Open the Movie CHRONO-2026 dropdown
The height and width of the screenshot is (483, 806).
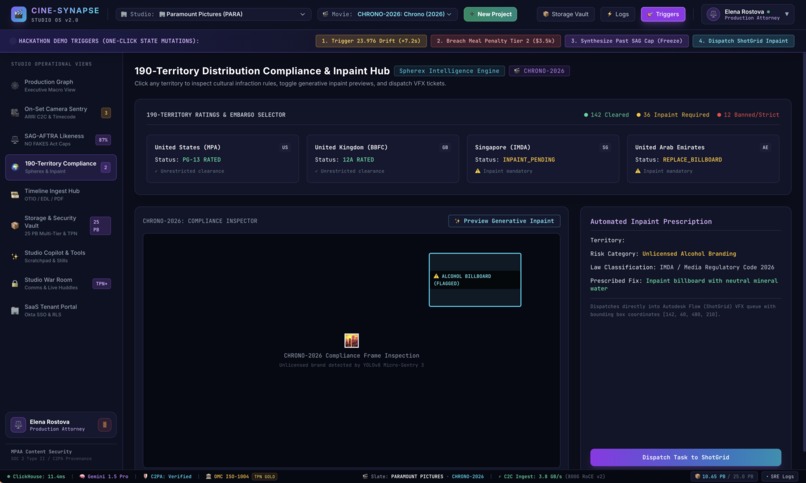[388, 14]
